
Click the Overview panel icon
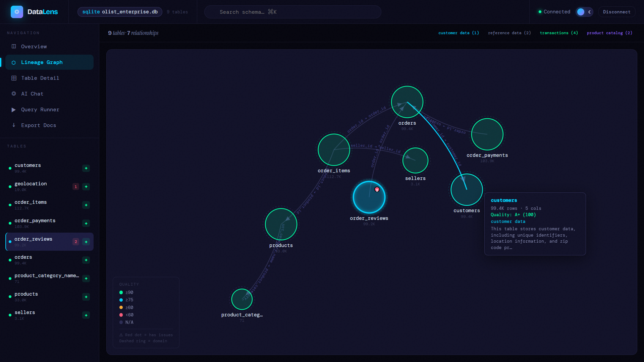coord(14,46)
